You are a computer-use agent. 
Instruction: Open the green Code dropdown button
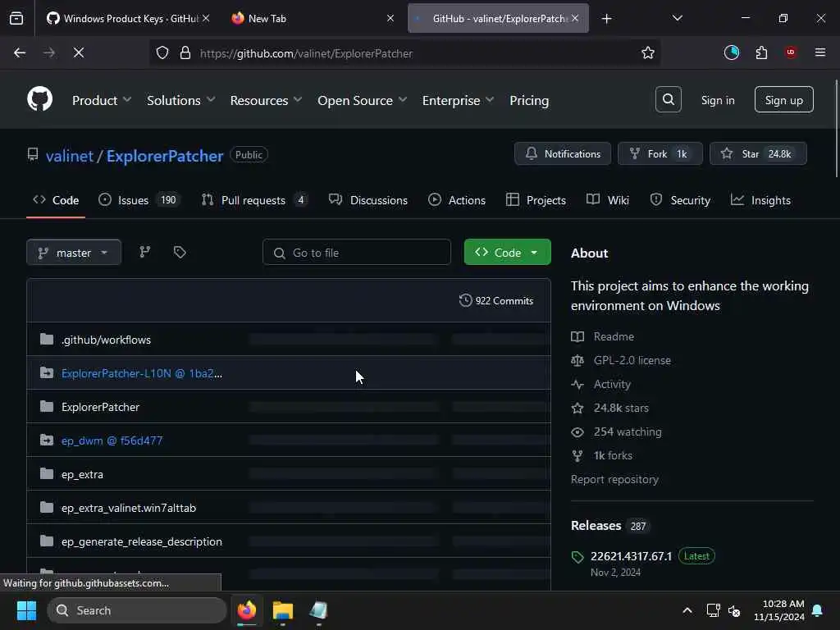pos(507,253)
